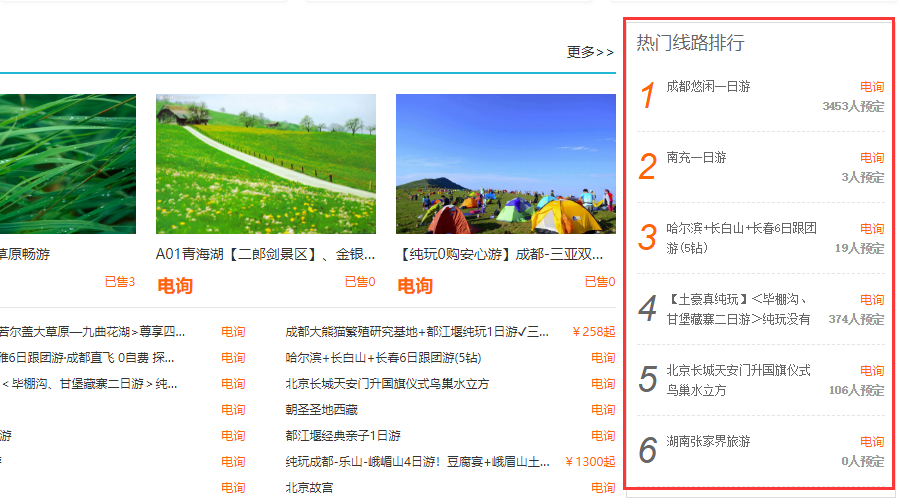The image size is (900, 504).
Task: Open 北京故宫 tour listing
Action: click(x=309, y=488)
